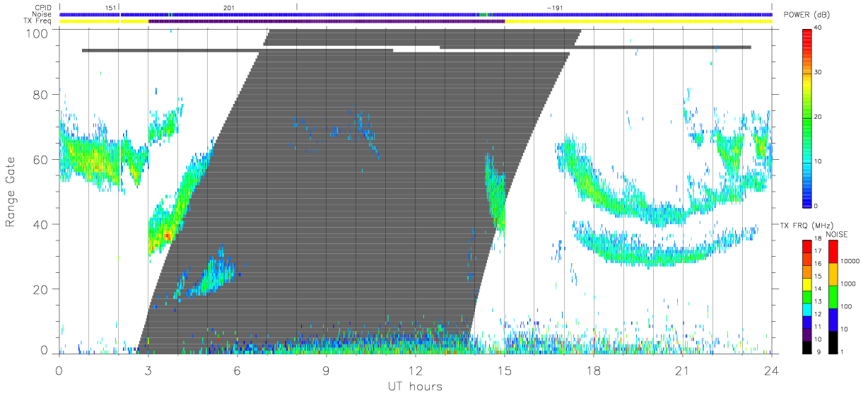The image size is (868, 401).
Task: Click the 18 tick on the UT hours axis
Action: point(594,370)
